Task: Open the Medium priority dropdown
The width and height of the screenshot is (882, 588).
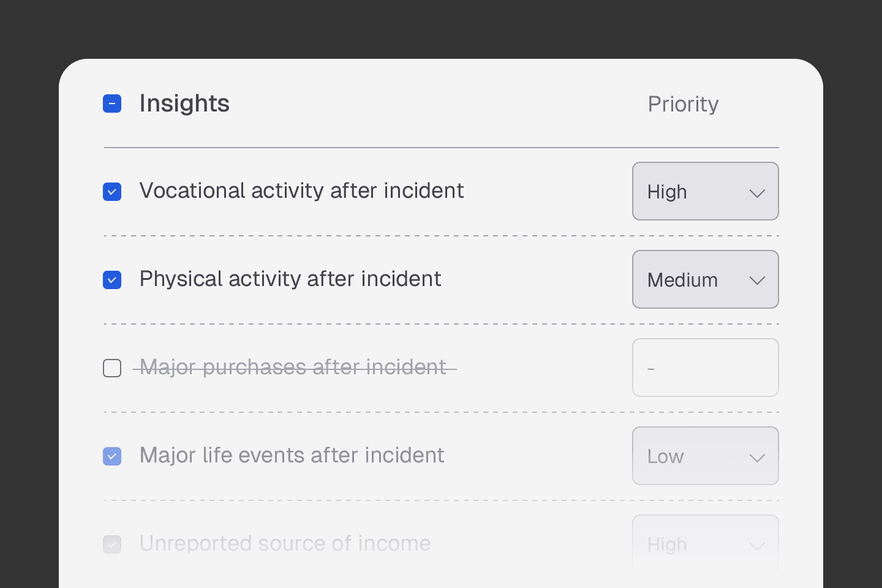Action: [705, 280]
